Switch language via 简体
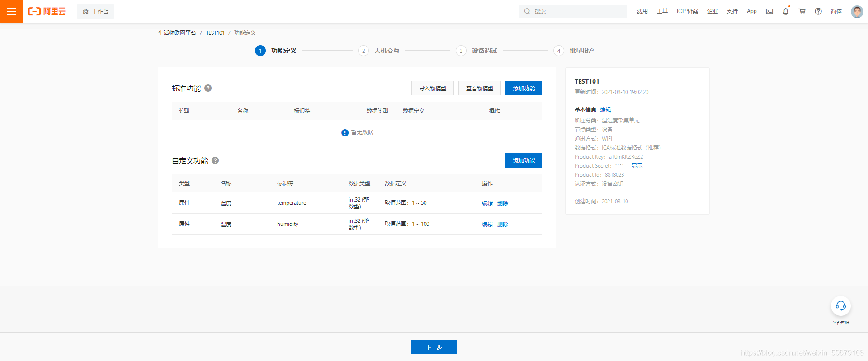The width and height of the screenshot is (868, 361). coord(836,11)
